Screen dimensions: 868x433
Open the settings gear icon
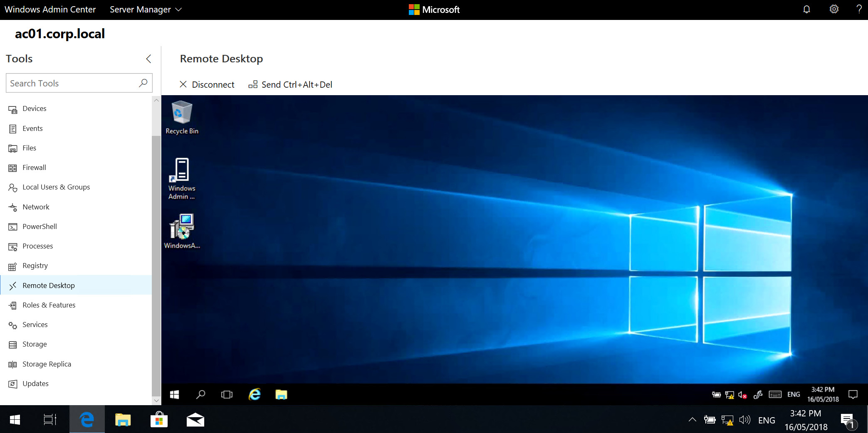tap(834, 9)
